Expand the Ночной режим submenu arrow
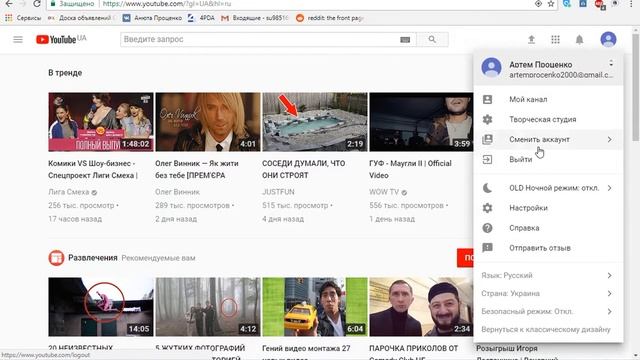Image resolution: width=640 pixels, height=360 pixels. [x=609, y=188]
